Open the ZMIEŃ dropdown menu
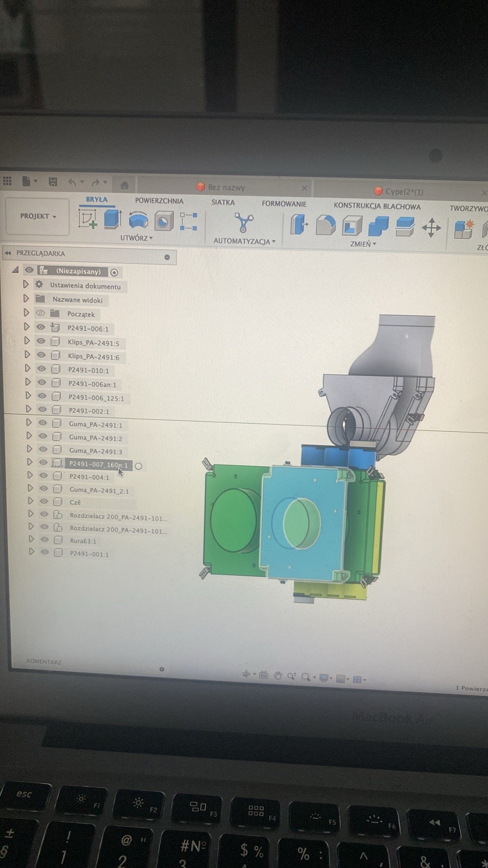The image size is (488, 868). click(363, 244)
